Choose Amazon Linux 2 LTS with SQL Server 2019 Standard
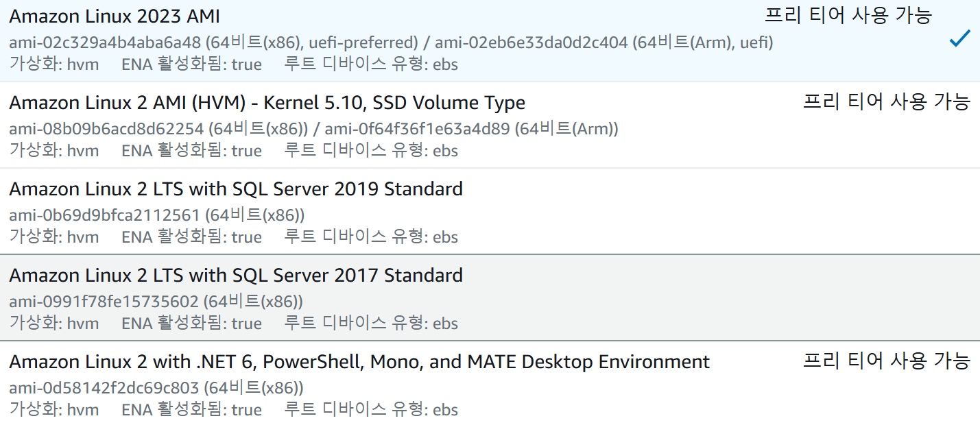The height and width of the screenshot is (425, 980). point(236,189)
